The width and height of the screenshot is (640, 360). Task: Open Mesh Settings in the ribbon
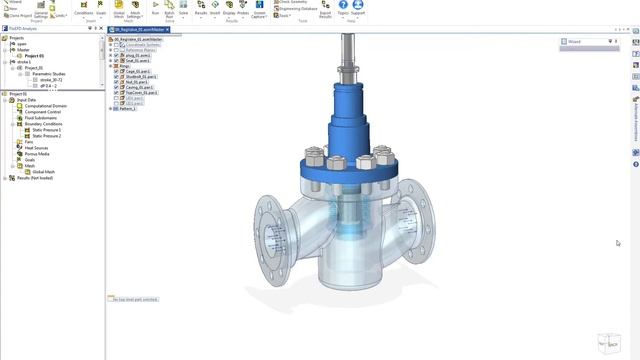tap(135, 9)
